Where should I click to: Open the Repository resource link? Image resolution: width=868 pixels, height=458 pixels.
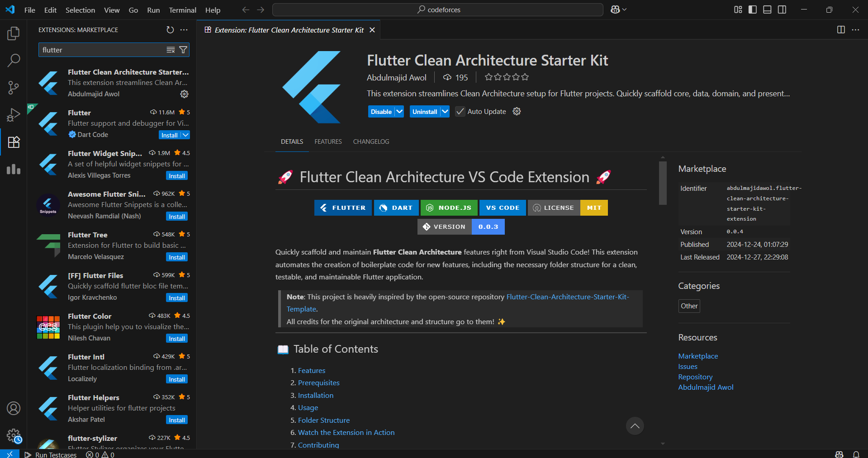(x=695, y=377)
